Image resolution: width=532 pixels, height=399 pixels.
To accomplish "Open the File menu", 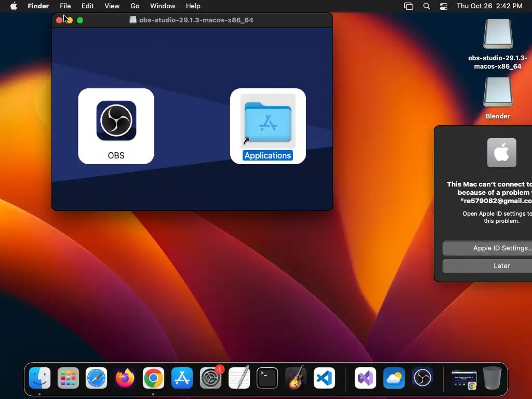I will (65, 6).
